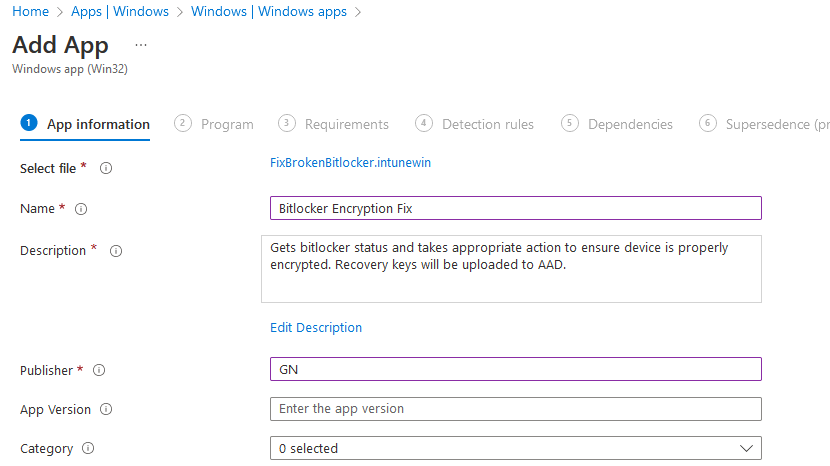Navigate to Home breadcrumb
Screen dimensions: 830x466
[x=31, y=12]
